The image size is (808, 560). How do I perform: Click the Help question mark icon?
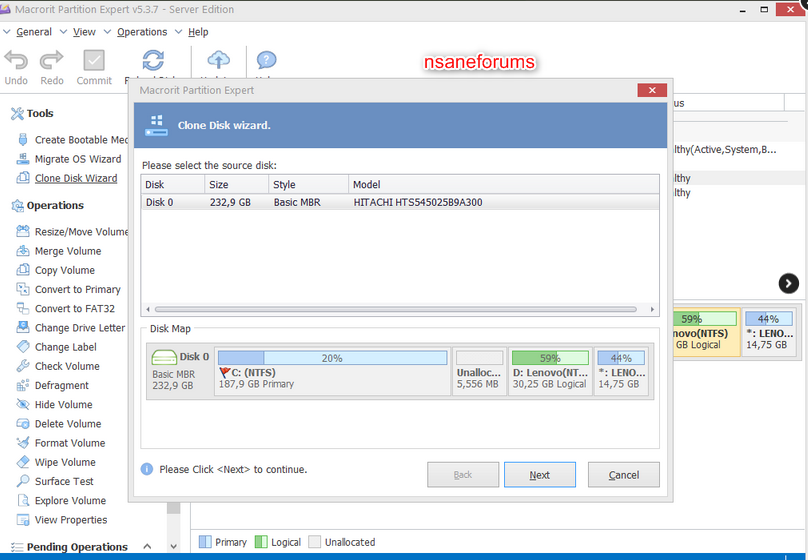(x=266, y=60)
